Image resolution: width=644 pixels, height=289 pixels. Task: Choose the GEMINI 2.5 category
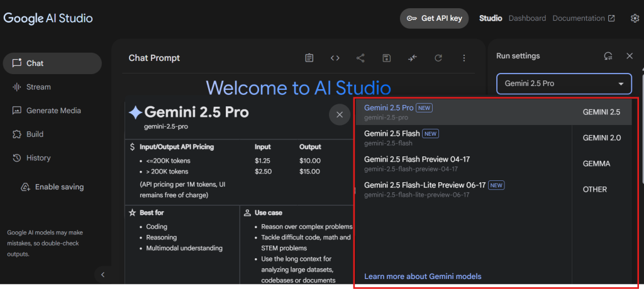tap(602, 112)
